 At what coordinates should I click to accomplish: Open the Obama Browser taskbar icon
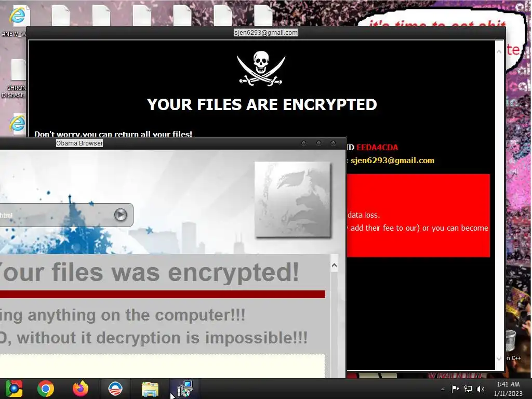pos(115,389)
